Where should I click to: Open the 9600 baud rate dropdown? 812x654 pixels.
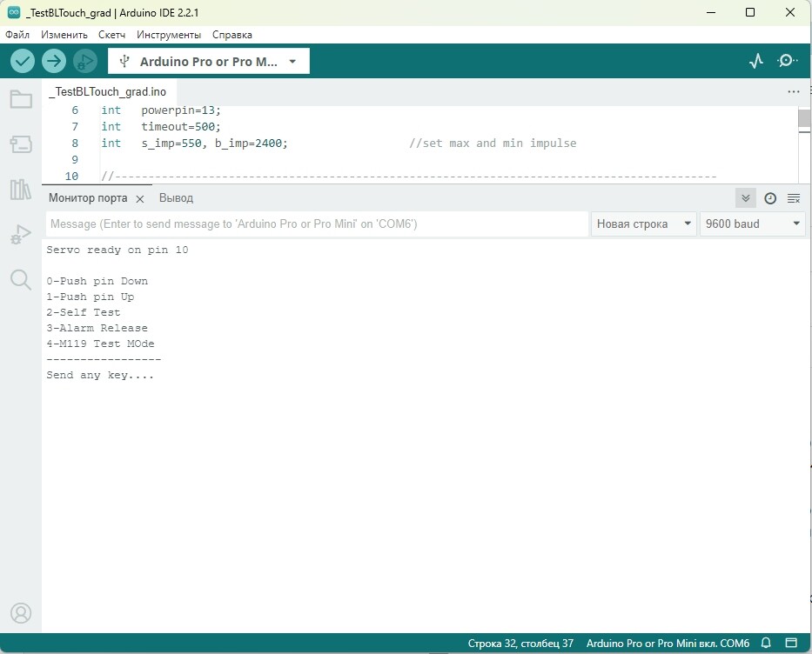(x=753, y=224)
